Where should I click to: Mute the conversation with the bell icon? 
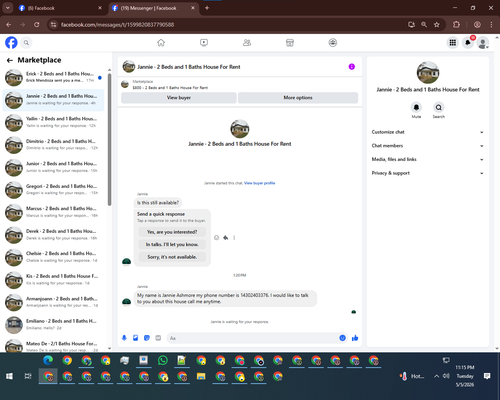point(416,107)
